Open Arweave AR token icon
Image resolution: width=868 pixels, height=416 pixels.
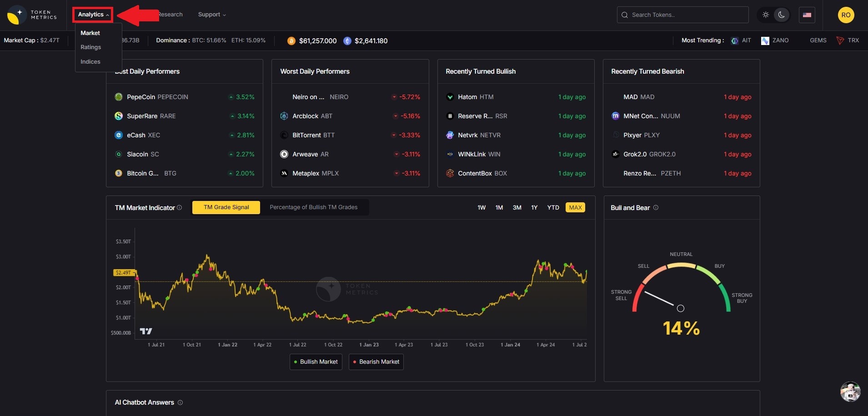(284, 154)
